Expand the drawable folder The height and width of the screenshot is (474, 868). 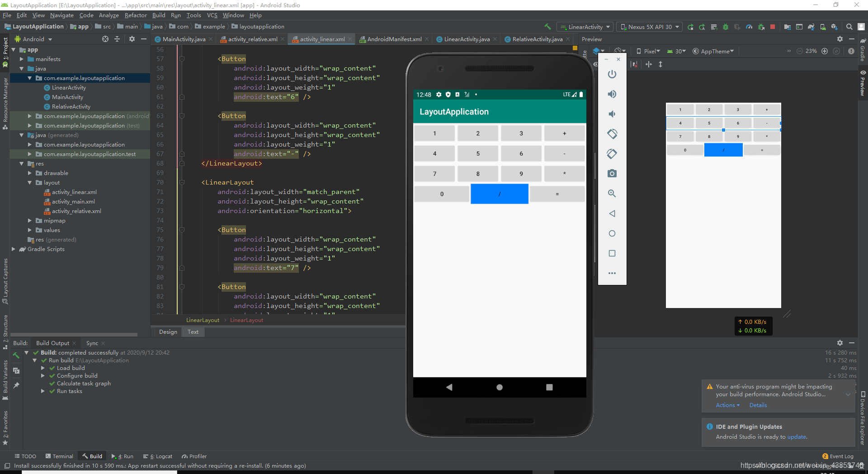coord(30,173)
